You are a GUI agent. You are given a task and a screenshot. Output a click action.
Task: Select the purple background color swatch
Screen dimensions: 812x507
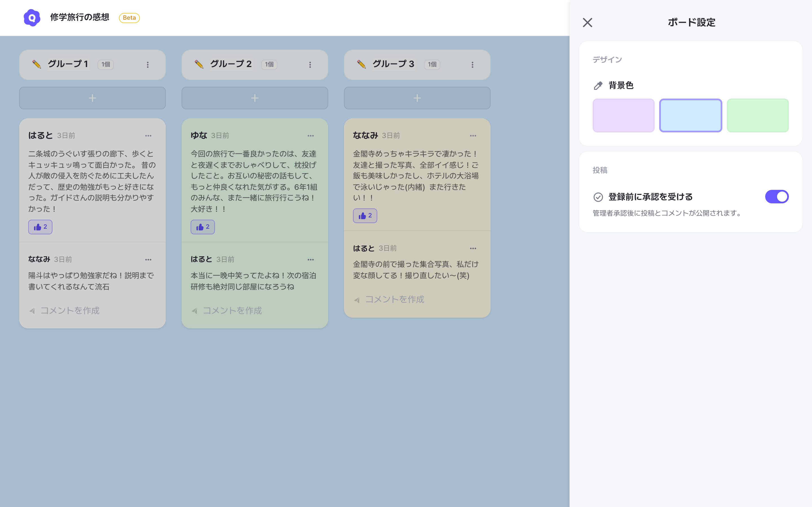tap(623, 115)
